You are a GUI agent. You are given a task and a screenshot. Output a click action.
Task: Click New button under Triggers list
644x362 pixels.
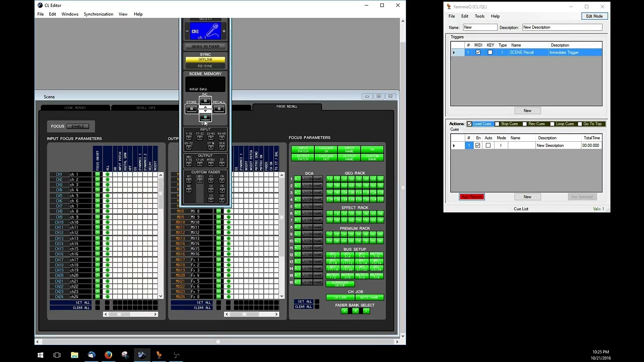(x=527, y=111)
